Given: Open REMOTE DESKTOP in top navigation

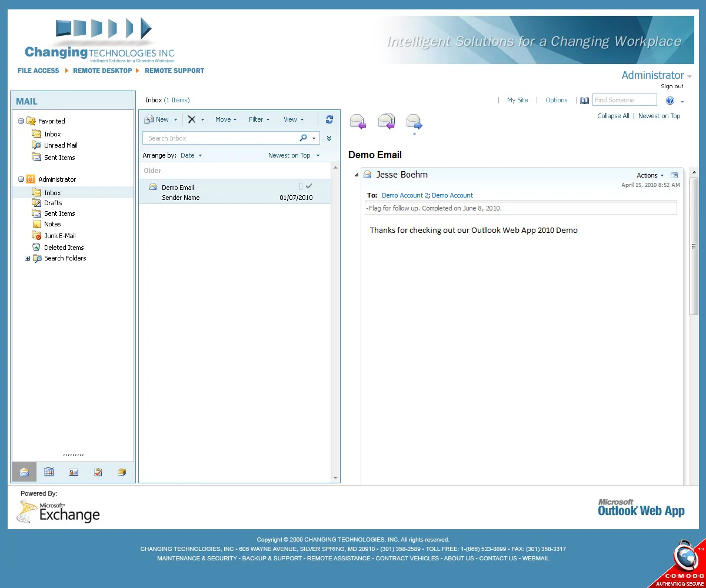Looking at the screenshot, I should [102, 71].
